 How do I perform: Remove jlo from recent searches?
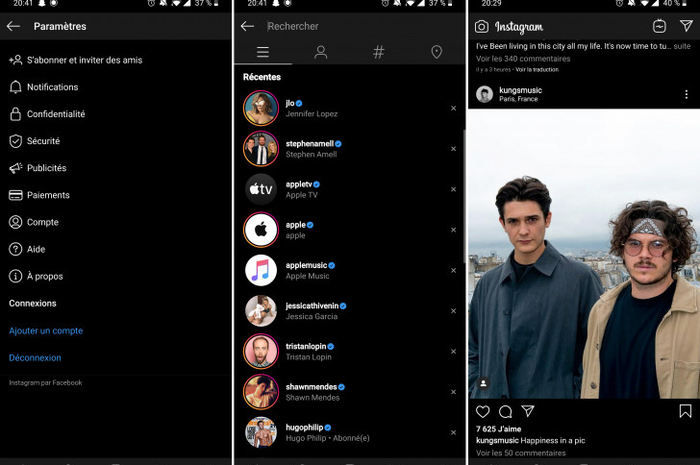[x=454, y=108]
